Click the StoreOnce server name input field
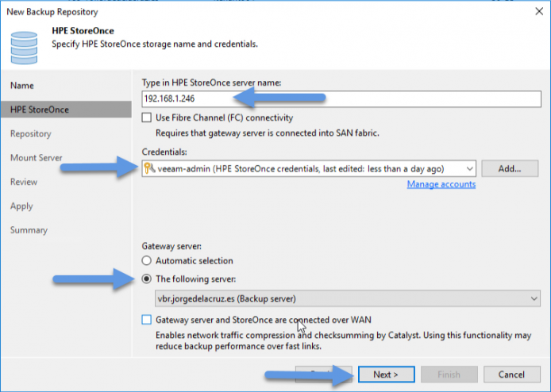 pyautogui.click(x=341, y=98)
